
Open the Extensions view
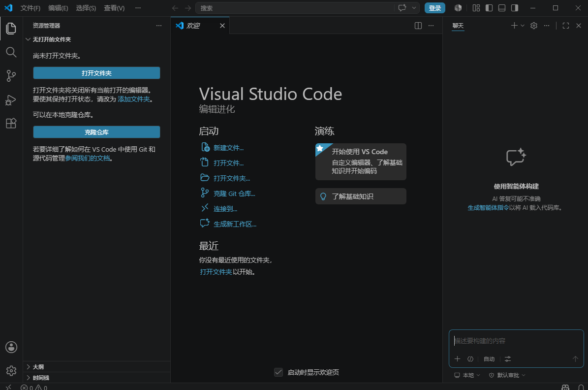pyautogui.click(x=11, y=124)
